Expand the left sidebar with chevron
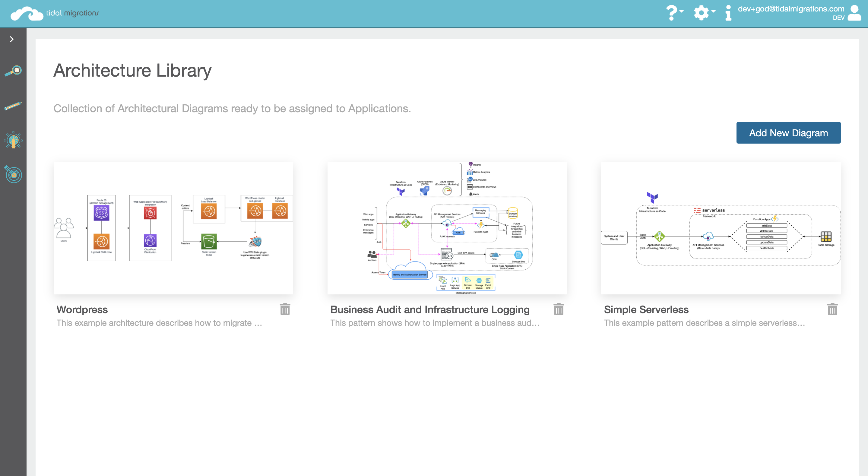Viewport: 868px width, 476px height. [12, 39]
